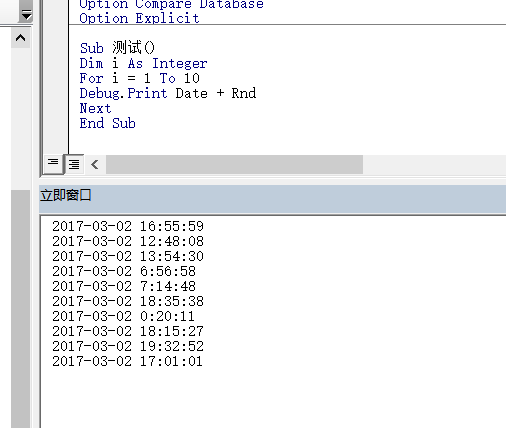Toggle breakpoint in margin beside Next line
This screenshot has height=428, width=506.
click(x=55, y=108)
